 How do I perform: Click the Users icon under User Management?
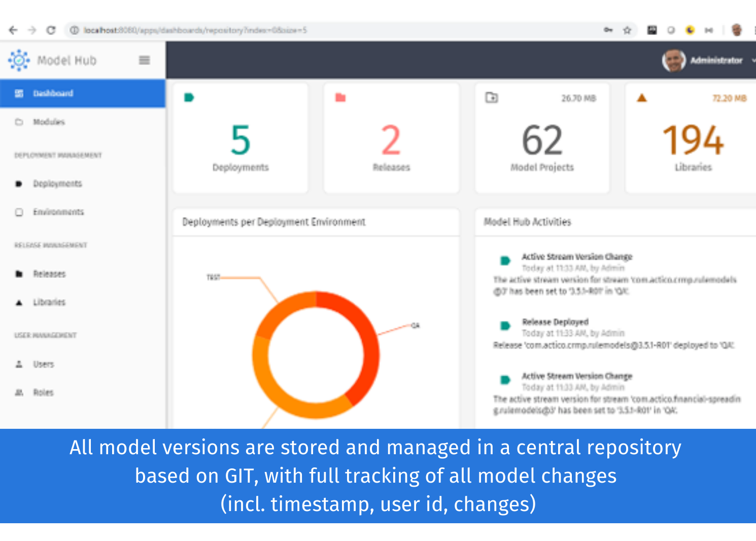tap(19, 364)
